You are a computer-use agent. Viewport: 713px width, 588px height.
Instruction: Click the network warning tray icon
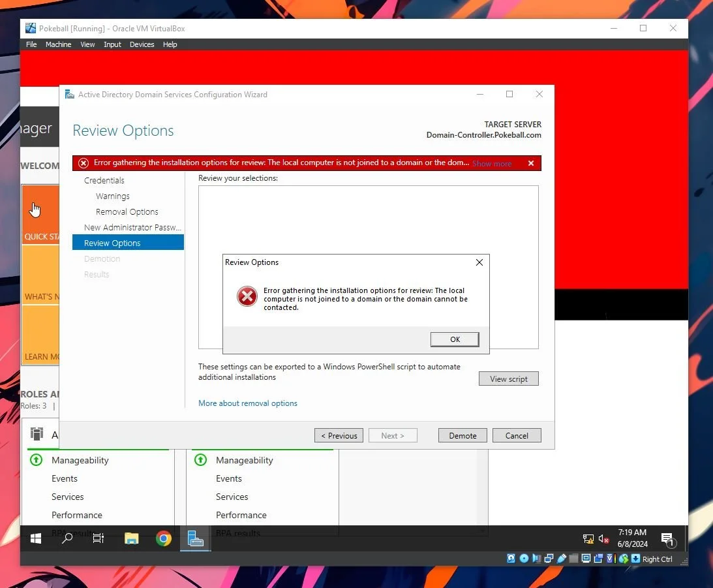(x=588, y=539)
